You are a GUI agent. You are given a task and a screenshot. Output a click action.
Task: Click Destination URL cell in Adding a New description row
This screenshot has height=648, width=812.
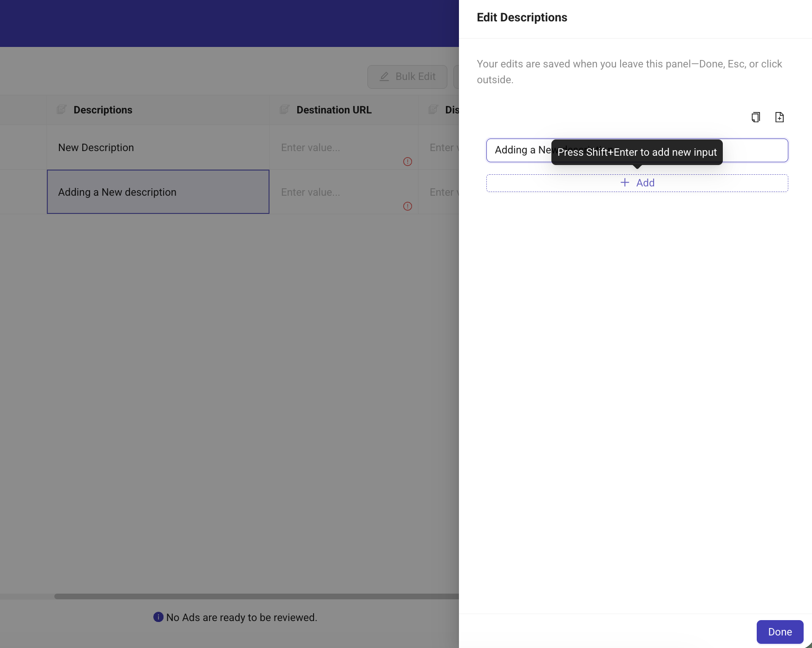pos(344,192)
